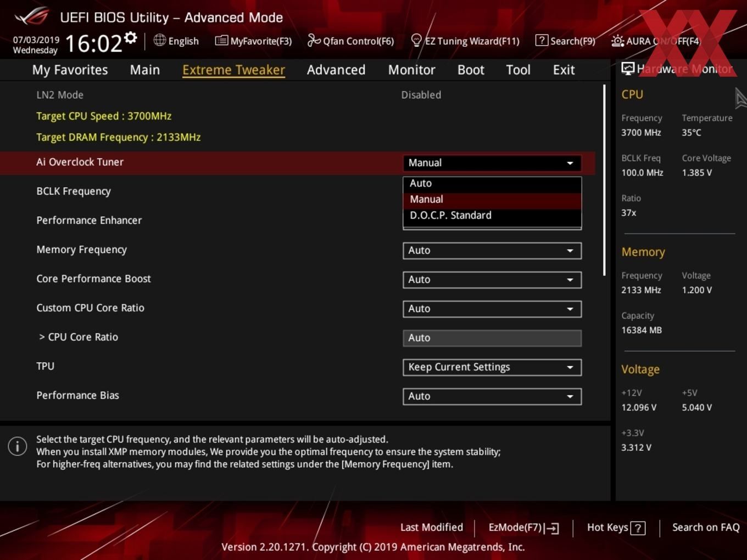Click memory Capacity 16384 MB value
This screenshot has width=747, height=560.
point(641,330)
